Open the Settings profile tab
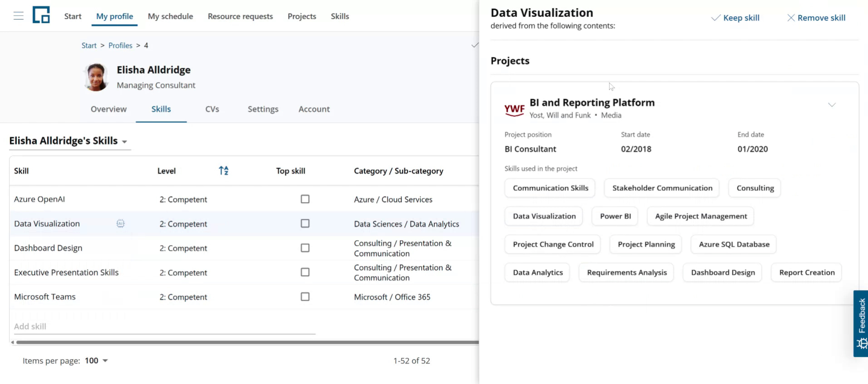This screenshot has width=868, height=384. point(263,109)
